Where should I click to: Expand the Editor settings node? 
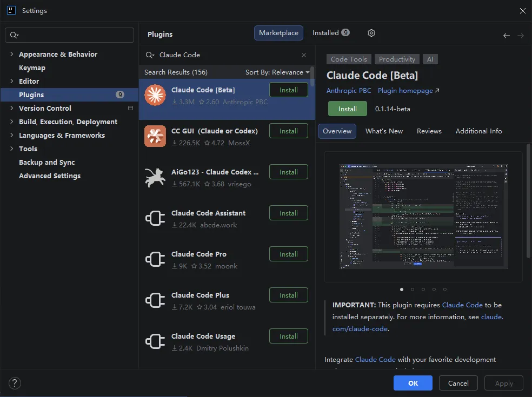(x=11, y=81)
